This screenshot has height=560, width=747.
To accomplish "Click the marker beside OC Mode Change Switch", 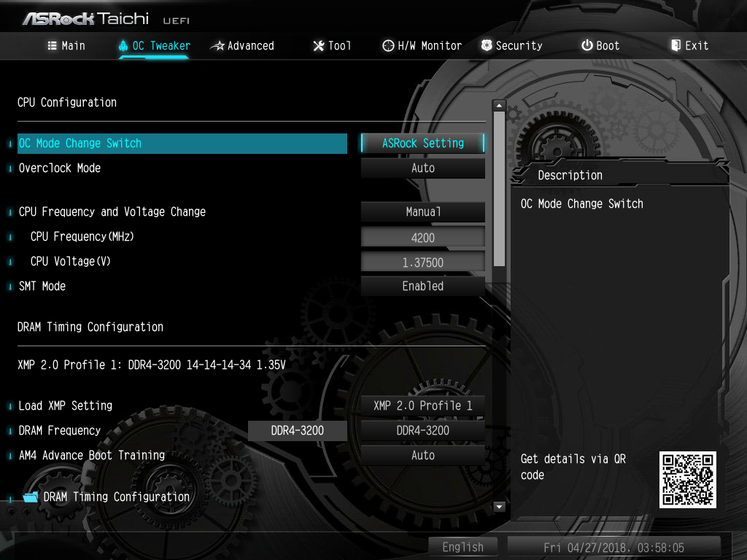I will pyautogui.click(x=10, y=144).
